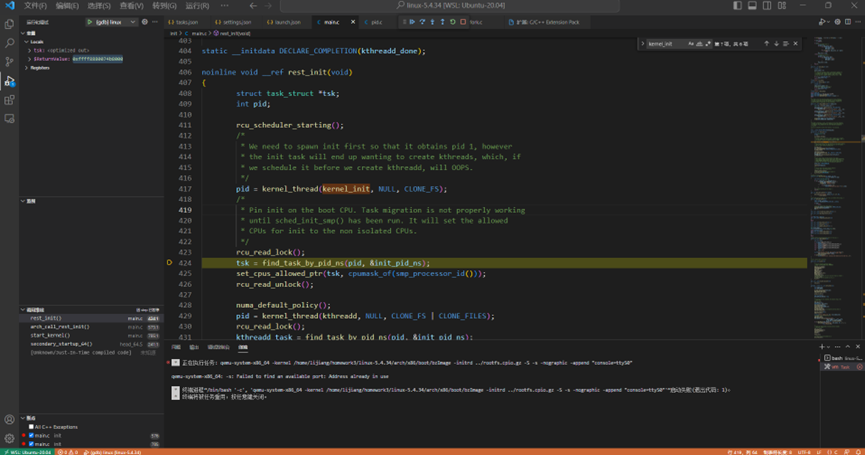Open the 运行(R) menu
Screen dimensions: 865x455
click(197, 6)
